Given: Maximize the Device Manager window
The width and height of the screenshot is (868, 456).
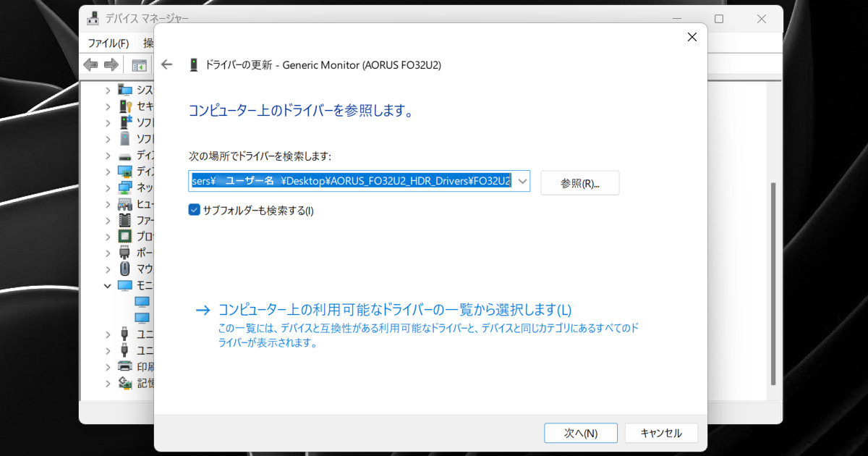Looking at the screenshot, I should click(x=719, y=19).
